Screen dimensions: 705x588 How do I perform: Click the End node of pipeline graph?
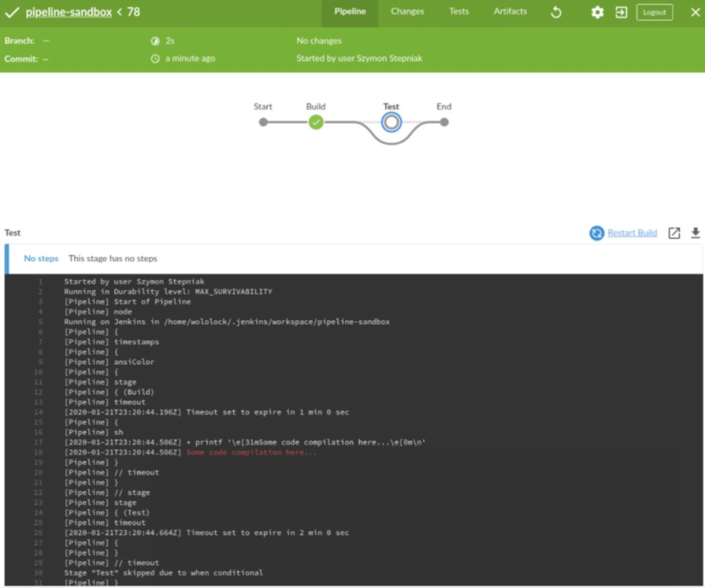point(444,122)
